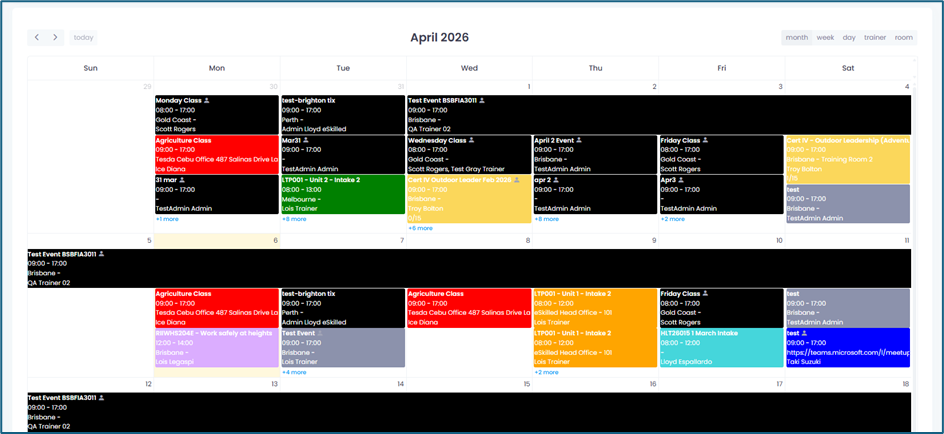
Task: Open the green LTP001 Unit 2 event
Action: coord(343,194)
